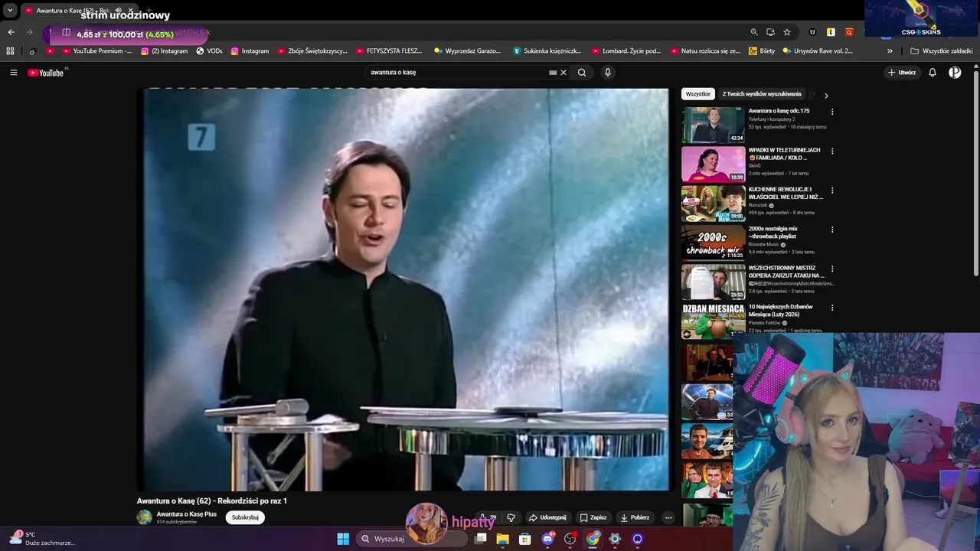Open options for 'Wszechstronny mistrz' video
Screen dimensions: 980x551
click(832, 269)
